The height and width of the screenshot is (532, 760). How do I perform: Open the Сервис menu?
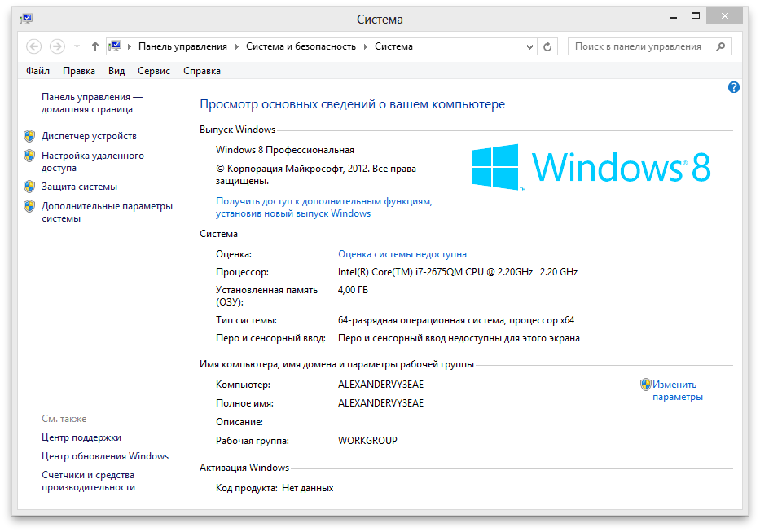(154, 71)
